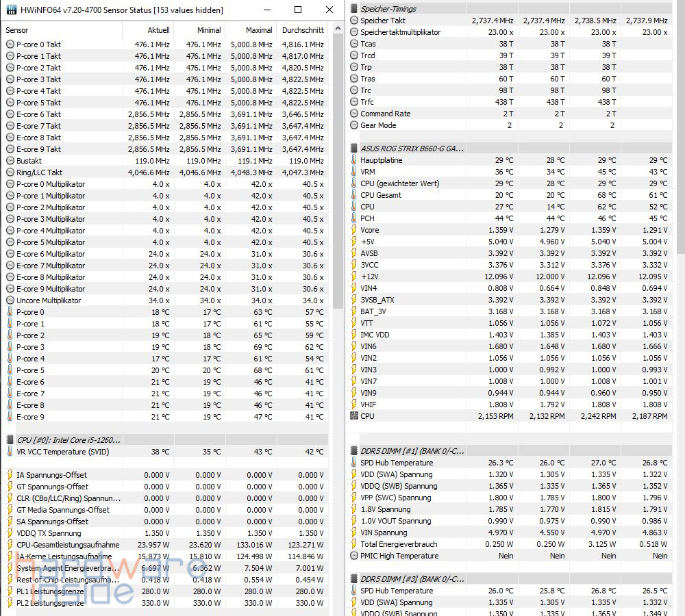685x616 pixels.
Task: Click the chip icon of Speicher-Timings section
Action: tap(353, 9)
